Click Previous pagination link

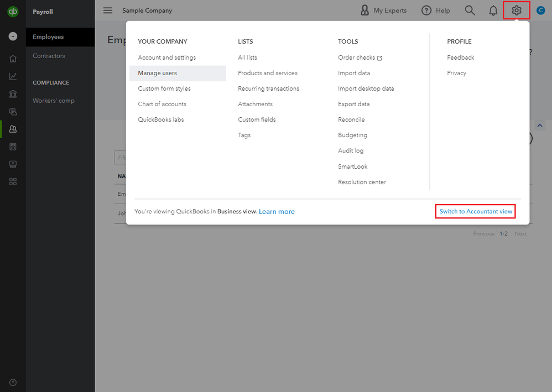pos(484,234)
